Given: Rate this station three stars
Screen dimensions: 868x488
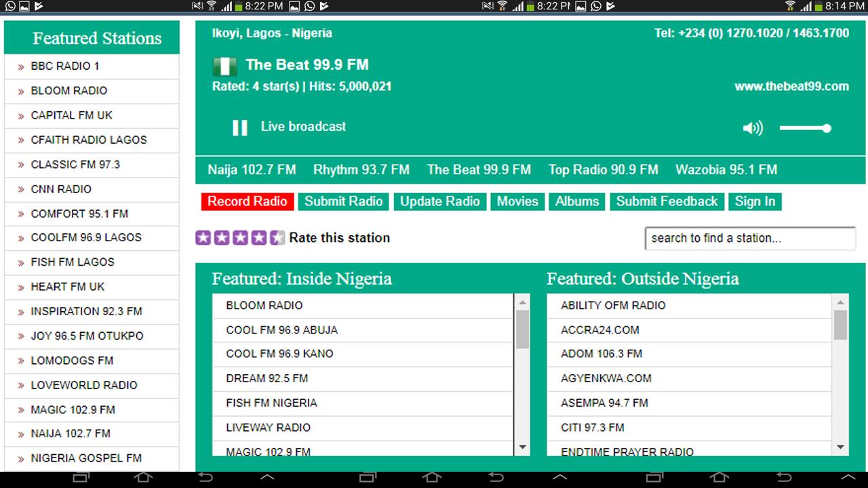Looking at the screenshot, I should 240,238.
